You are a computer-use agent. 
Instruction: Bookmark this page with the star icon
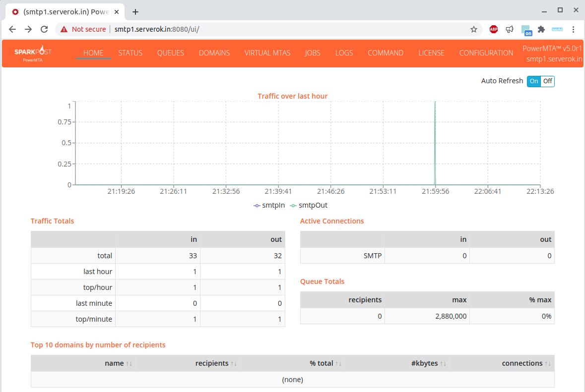click(x=473, y=29)
